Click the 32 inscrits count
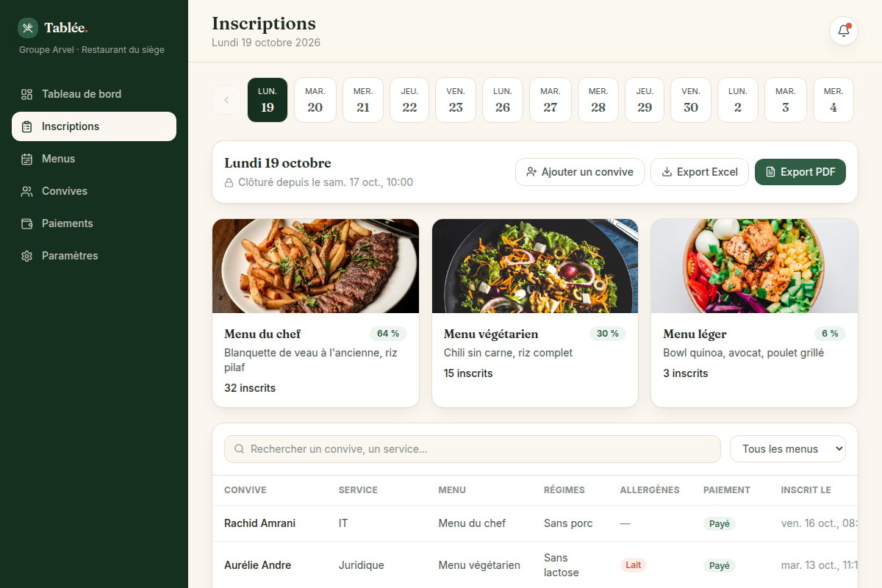The height and width of the screenshot is (588, 882). pos(250,388)
